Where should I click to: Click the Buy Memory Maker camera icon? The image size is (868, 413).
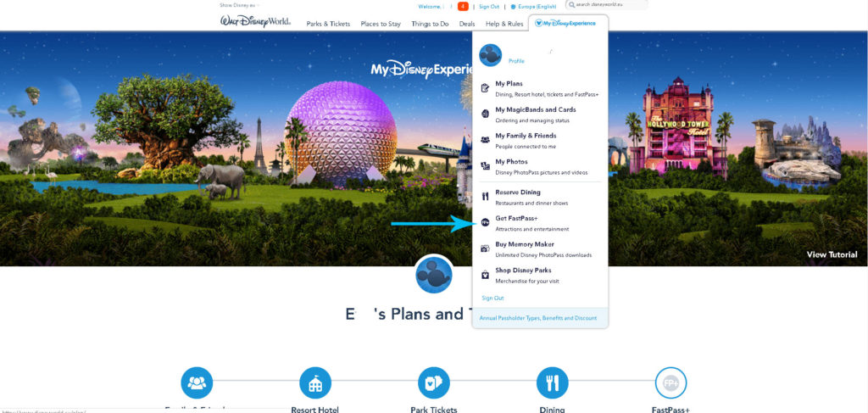[485, 248]
